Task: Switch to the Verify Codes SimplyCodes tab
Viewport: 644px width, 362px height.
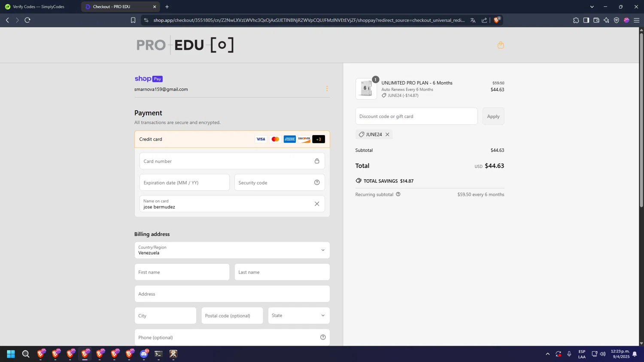Action: tap(39, 7)
